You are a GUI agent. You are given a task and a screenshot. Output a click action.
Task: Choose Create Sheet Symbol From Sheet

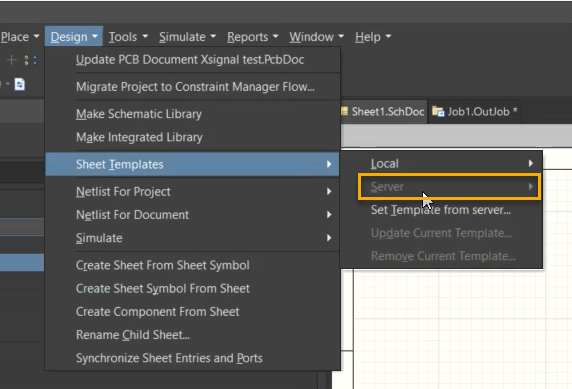click(193, 289)
